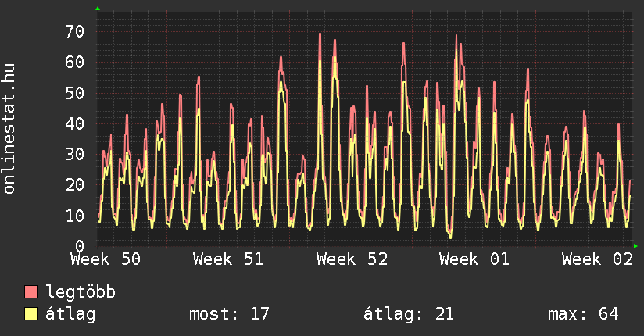Click the 'max: 64' statistic

(583, 314)
